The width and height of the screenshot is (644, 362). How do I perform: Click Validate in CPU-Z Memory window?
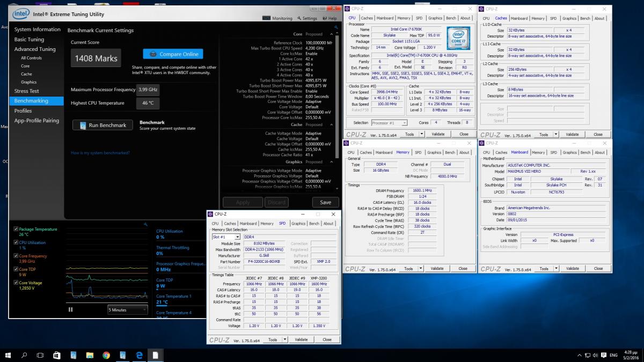point(437,268)
